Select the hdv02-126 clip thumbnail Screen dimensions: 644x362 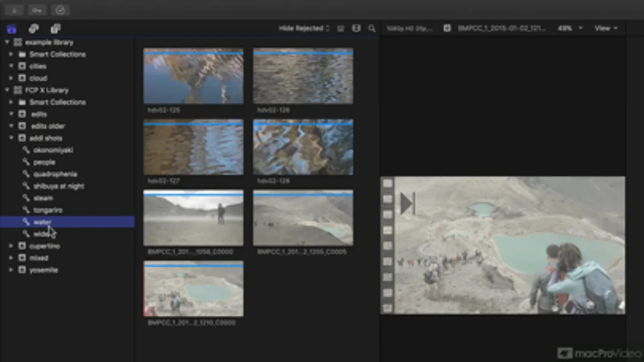click(303, 76)
